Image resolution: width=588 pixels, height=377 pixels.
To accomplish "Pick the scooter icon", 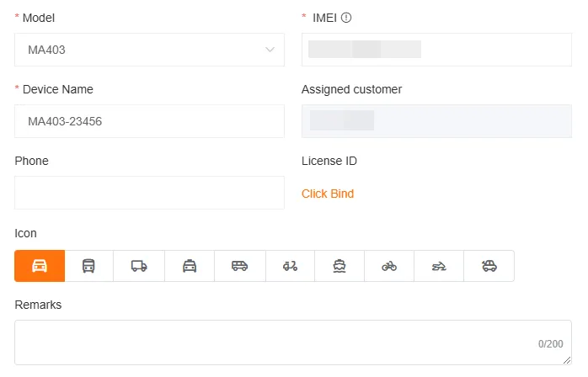I will pyautogui.click(x=290, y=266).
